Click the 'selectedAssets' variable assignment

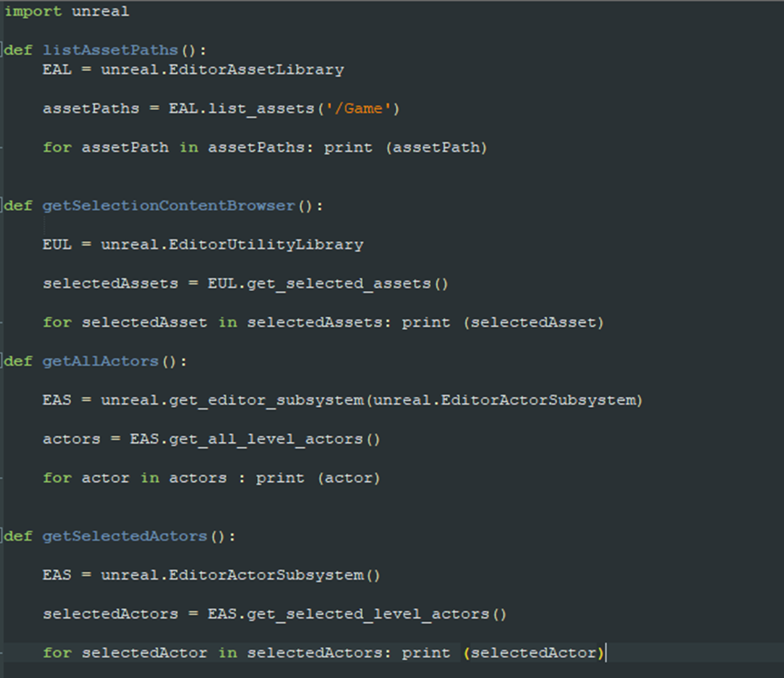coord(110,284)
